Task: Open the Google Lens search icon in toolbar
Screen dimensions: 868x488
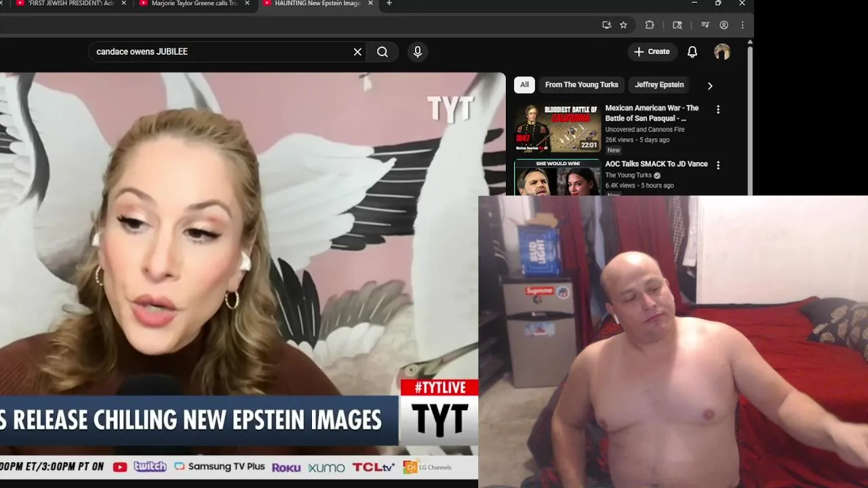Action: tap(677, 25)
